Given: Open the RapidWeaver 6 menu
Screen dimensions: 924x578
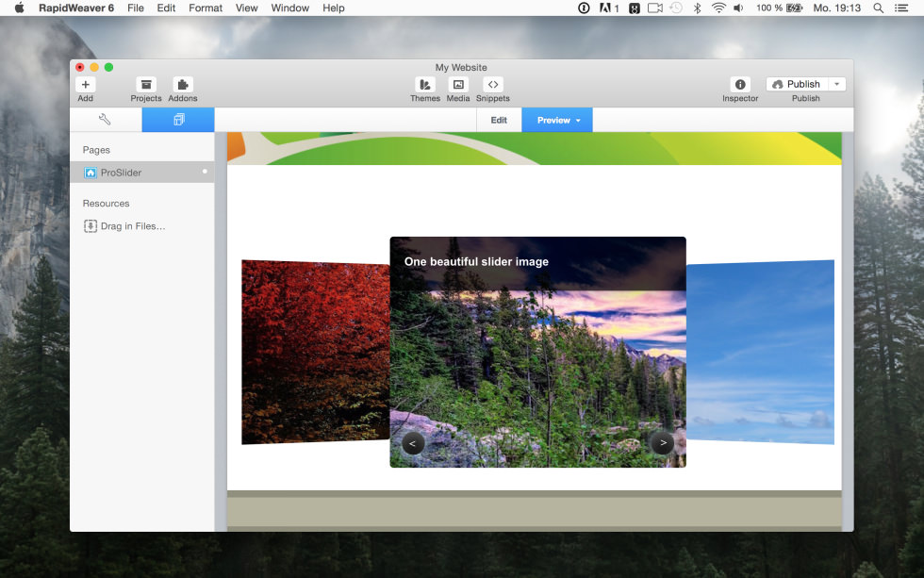Looking at the screenshot, I should click(76, 8).
